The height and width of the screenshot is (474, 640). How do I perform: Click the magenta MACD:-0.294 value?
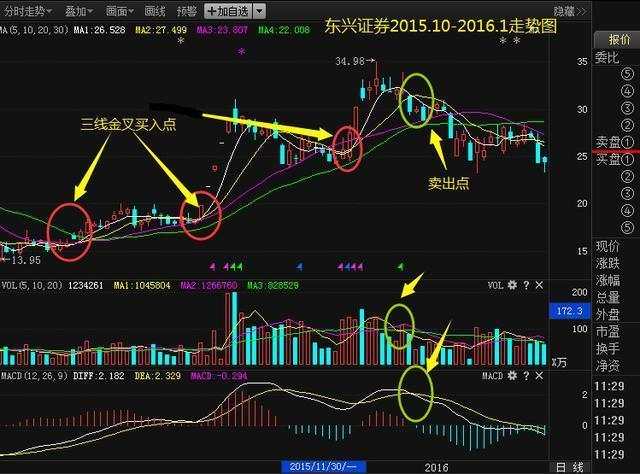(x=219, y=376)
